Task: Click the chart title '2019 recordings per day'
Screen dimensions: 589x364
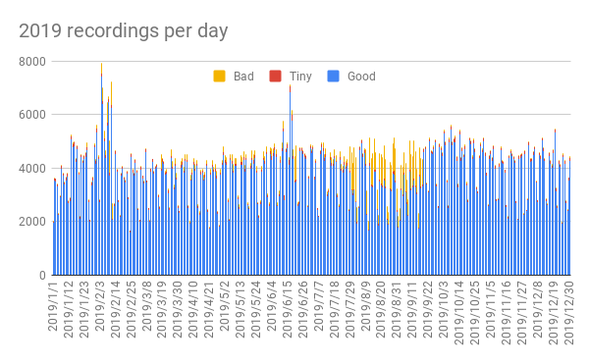Action: coord(124,30)
